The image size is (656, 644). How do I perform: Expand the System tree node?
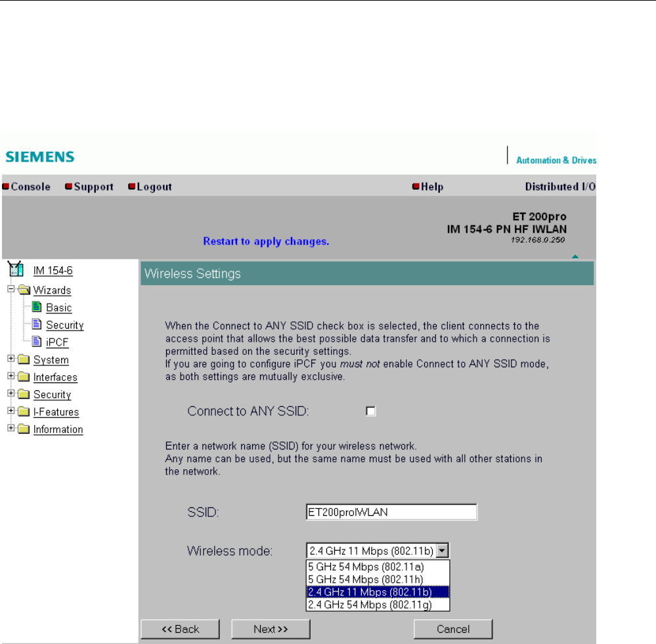pyautogui.click(x=11, y=358)
